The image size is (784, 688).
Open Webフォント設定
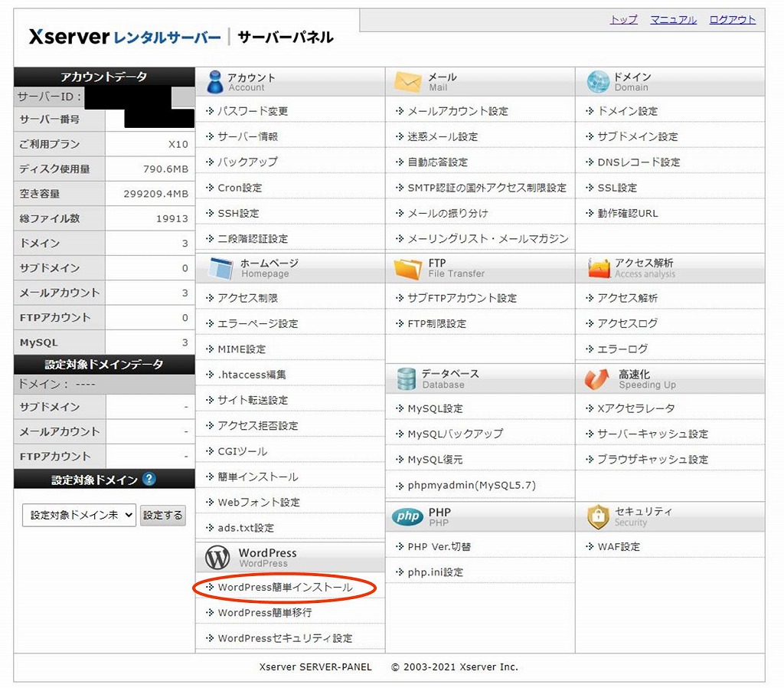click(x=259, y=503)
